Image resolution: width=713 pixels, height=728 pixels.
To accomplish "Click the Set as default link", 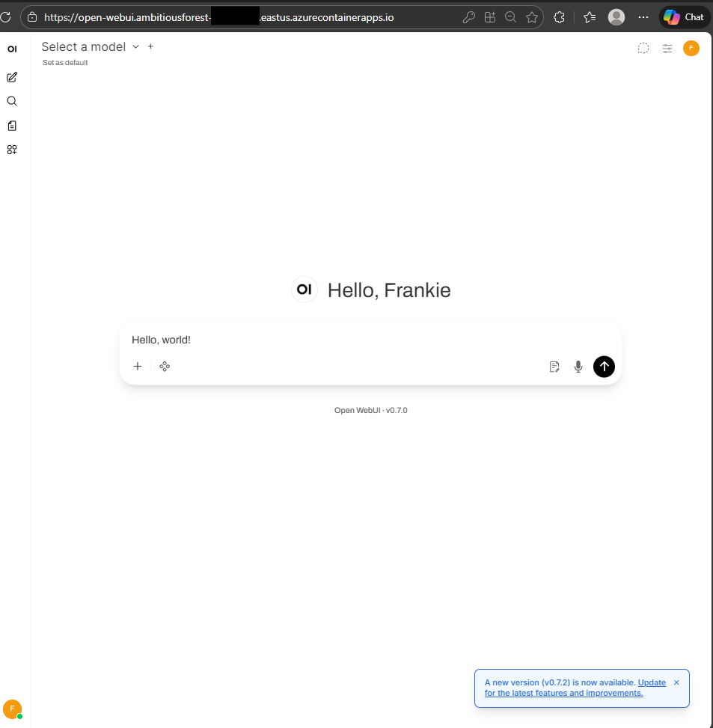I will 65,63.
